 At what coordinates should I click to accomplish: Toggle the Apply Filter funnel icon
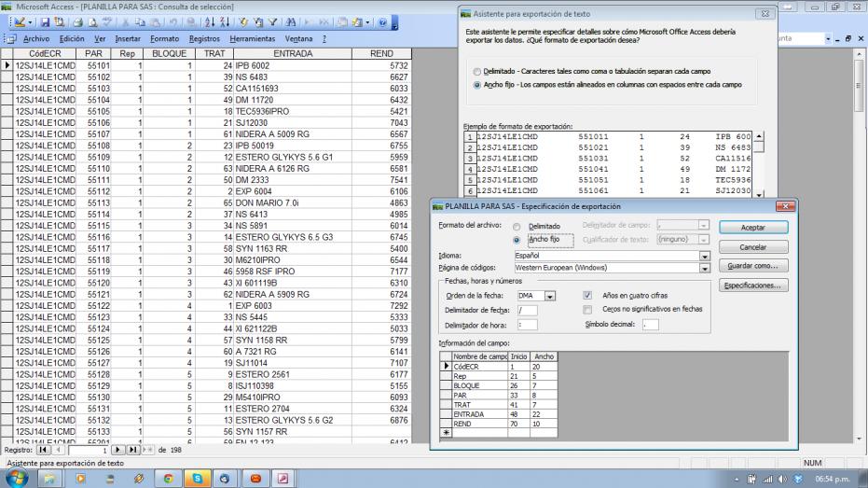coord(272,22)
